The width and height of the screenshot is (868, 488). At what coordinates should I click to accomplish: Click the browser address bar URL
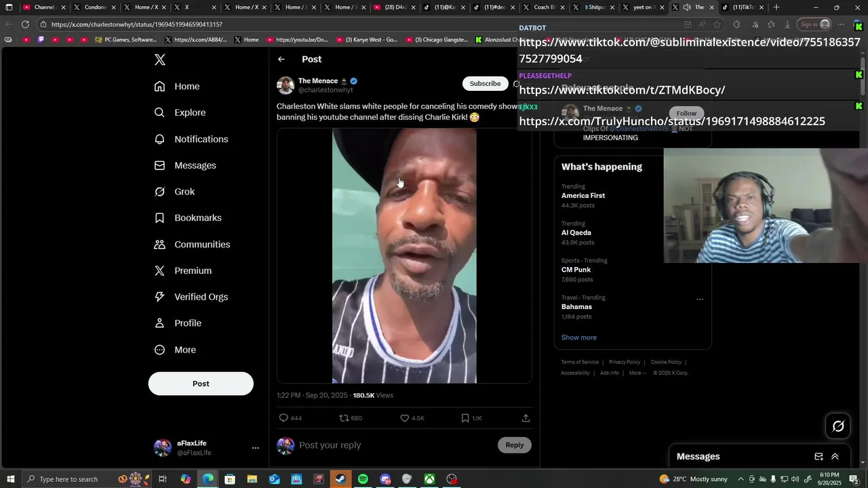[x=136, y=24]
